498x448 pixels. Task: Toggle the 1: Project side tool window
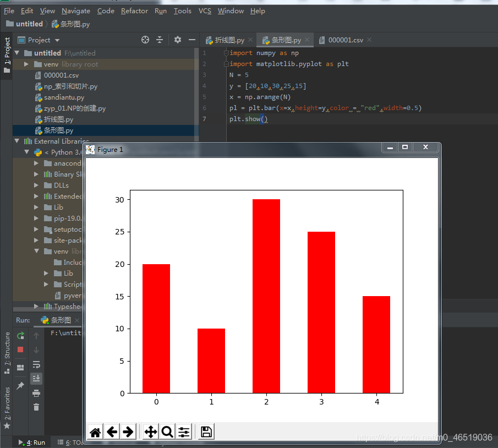click(7, 54)
